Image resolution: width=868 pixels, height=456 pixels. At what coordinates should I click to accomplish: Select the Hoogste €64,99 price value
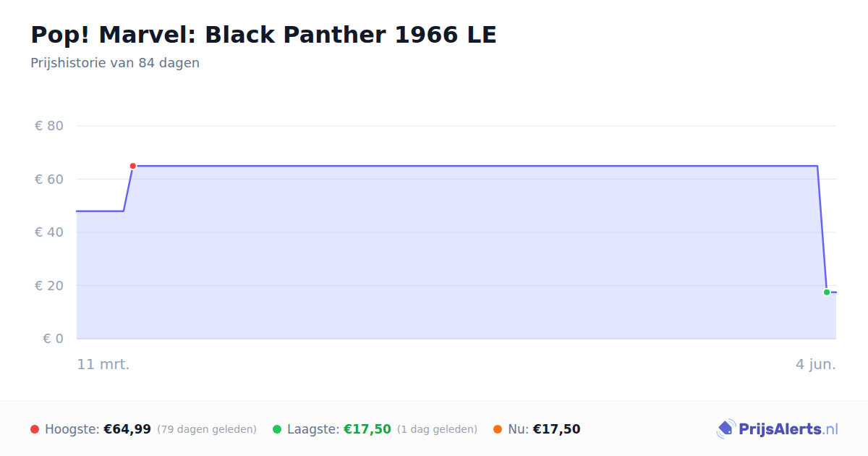point(127,429)
